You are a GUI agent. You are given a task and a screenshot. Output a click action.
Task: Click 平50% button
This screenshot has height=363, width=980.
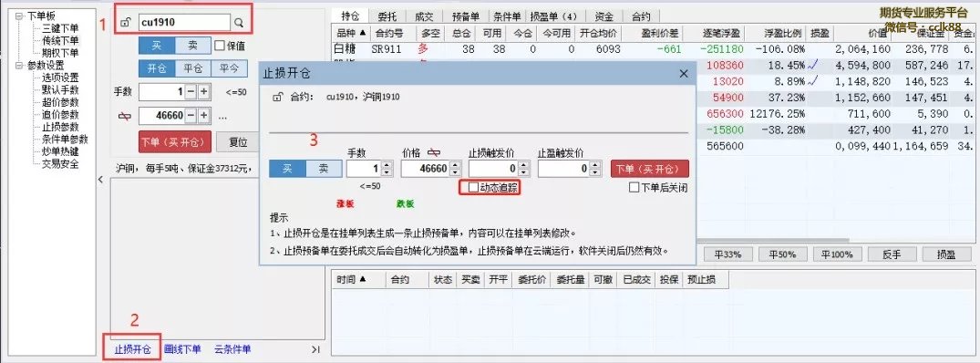tap(782, 254)
